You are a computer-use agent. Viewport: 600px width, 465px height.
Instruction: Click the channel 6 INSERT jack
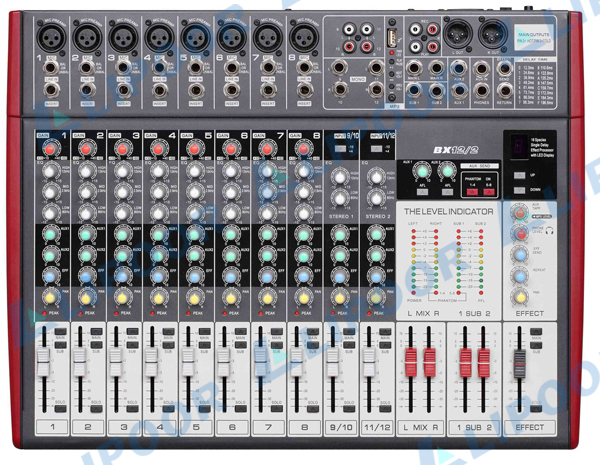[232, 90]
